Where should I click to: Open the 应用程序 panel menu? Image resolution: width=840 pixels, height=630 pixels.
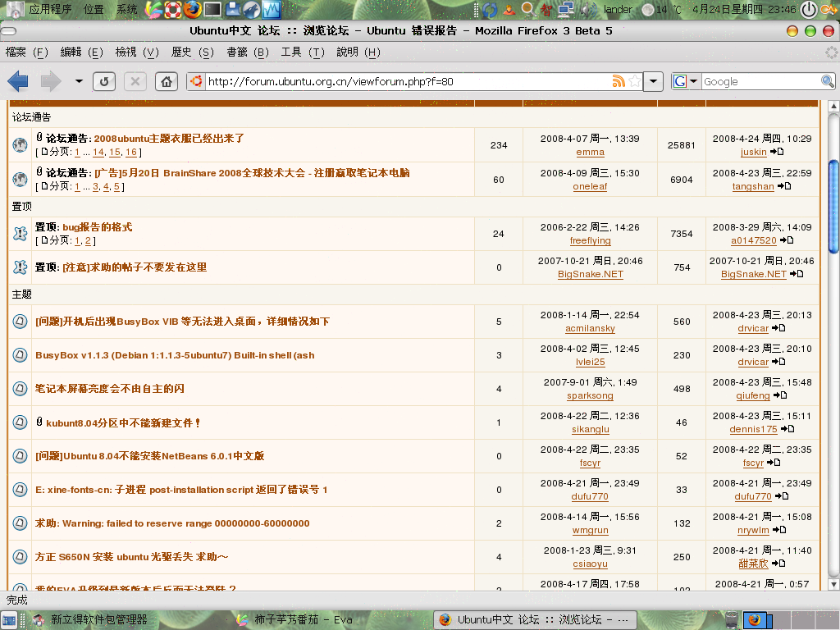[50, 9]
